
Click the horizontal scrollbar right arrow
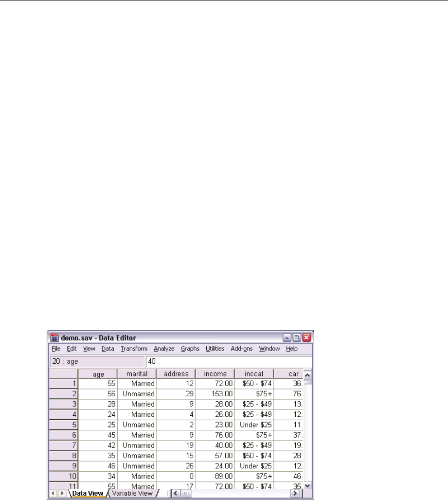click(x=295, y=493)
